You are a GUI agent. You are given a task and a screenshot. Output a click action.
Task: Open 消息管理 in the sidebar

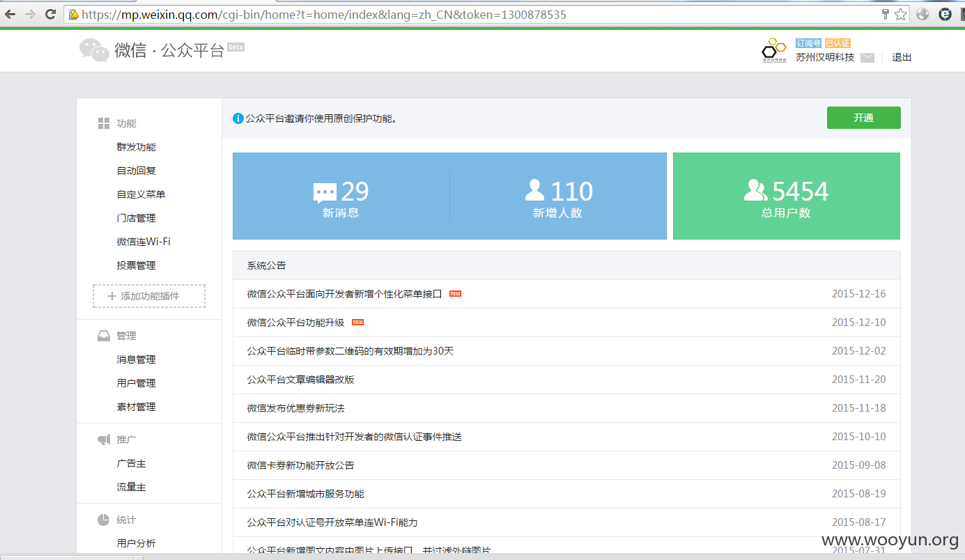[x=137, y=359]
